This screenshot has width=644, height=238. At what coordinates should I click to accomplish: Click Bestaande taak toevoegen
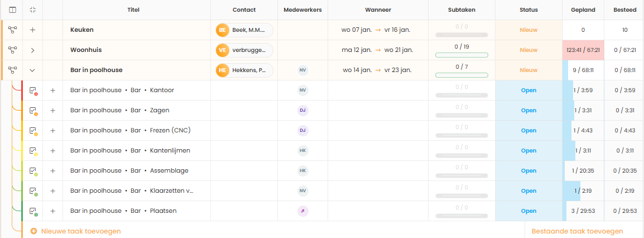(577, 231)
